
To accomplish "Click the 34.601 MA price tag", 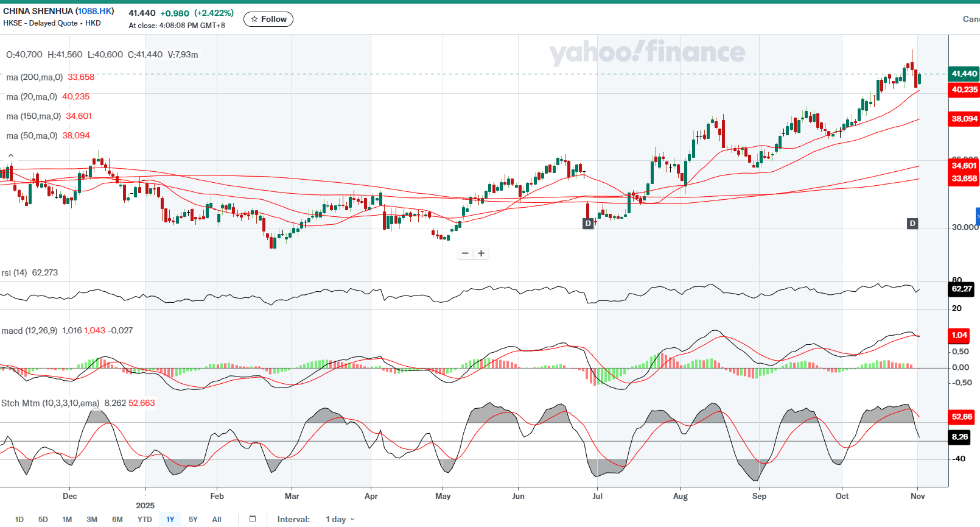I will pos(964,166).
